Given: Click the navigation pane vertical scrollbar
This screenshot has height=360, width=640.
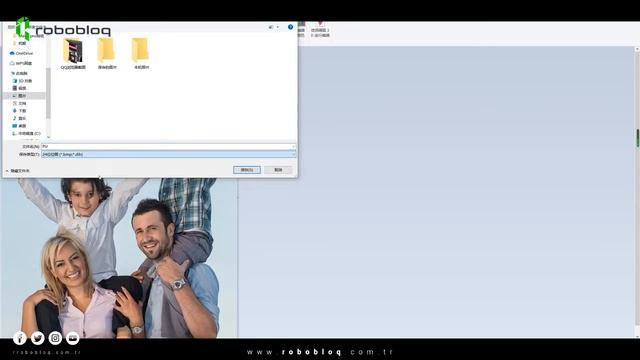Looking at the screenshot, I should (48, 93).
